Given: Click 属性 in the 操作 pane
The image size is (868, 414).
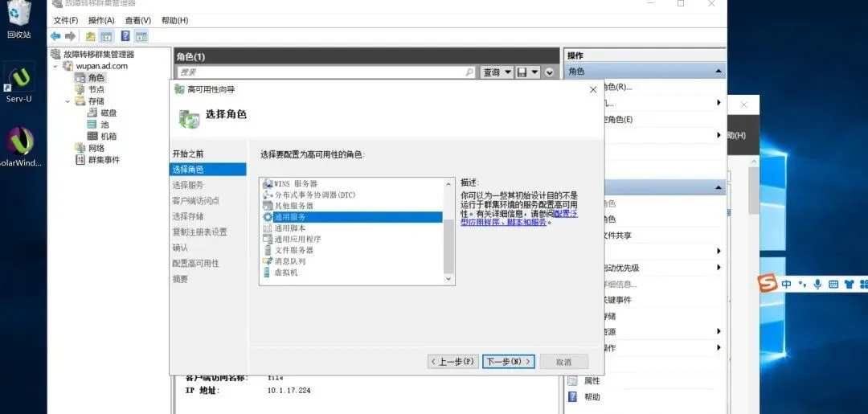Looking at the screenshot, I should tap(592, 381).
